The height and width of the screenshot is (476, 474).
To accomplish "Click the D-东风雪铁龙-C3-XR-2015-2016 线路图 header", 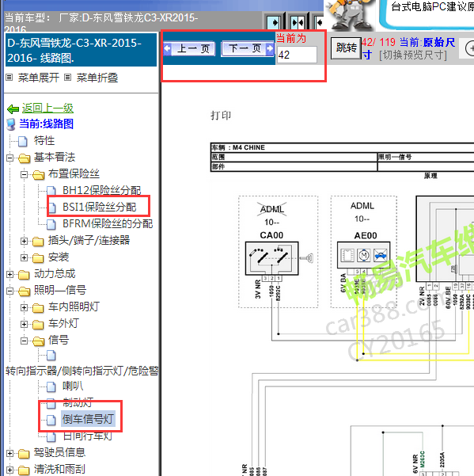I will tap(81, 51).
